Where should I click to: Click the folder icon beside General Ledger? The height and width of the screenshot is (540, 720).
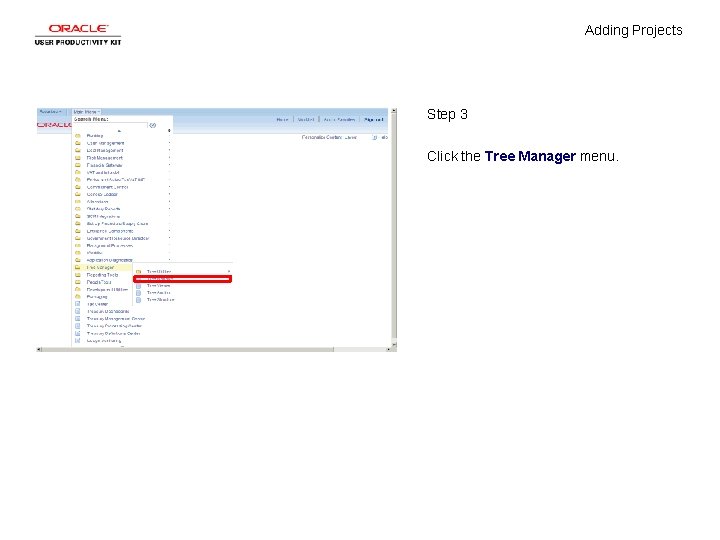click(78, 194)
